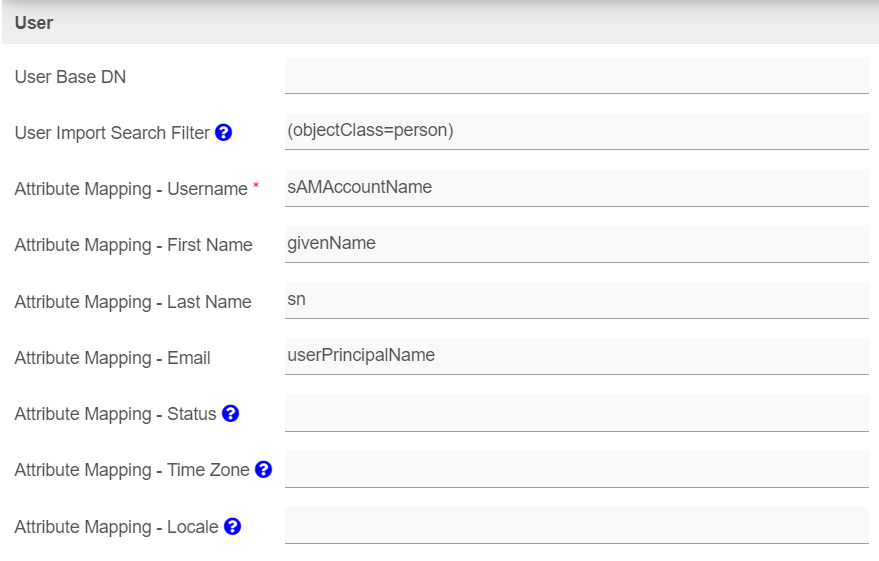Viewport: 879px width, 561px height.
Task: Click the red required asterisk beside Username
Action: coord(256,187)
